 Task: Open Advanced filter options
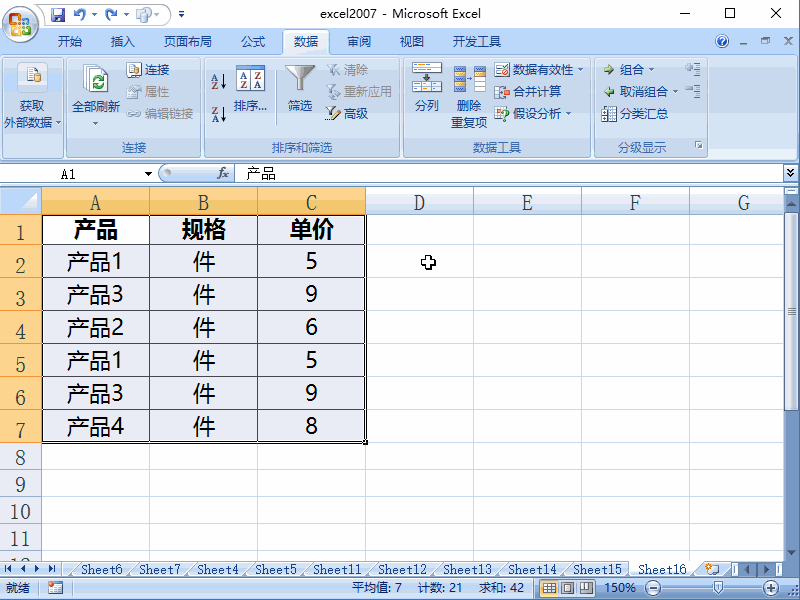[347, 113]
